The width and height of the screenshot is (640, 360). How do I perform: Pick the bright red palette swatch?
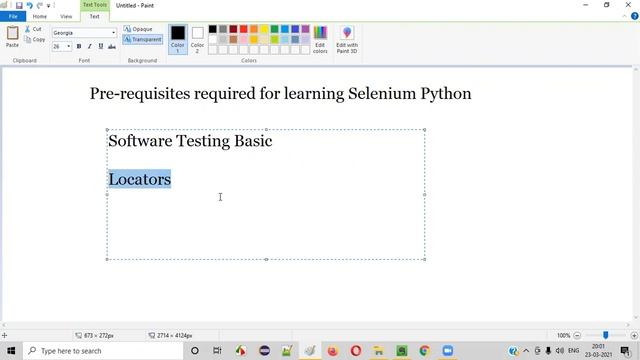[244, 29]
